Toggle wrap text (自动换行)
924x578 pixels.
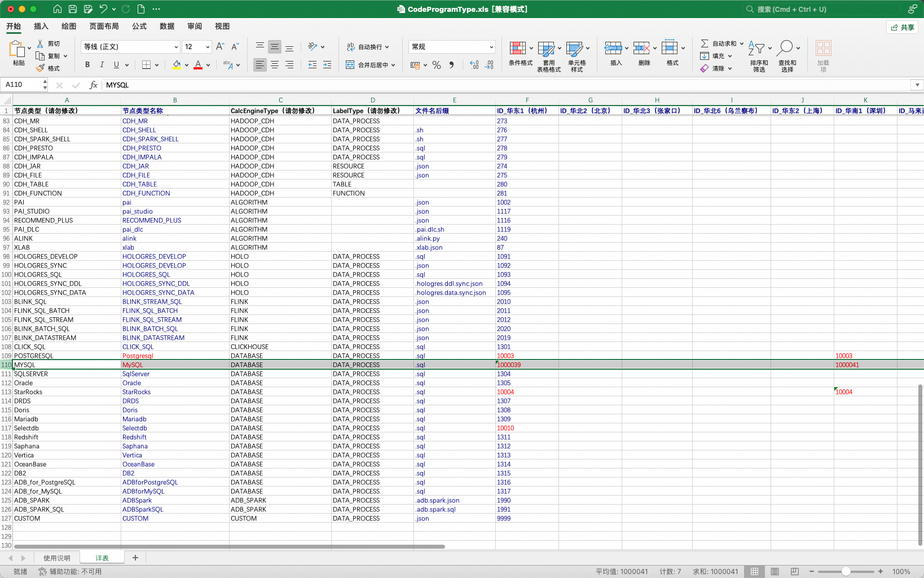(367, 47)
